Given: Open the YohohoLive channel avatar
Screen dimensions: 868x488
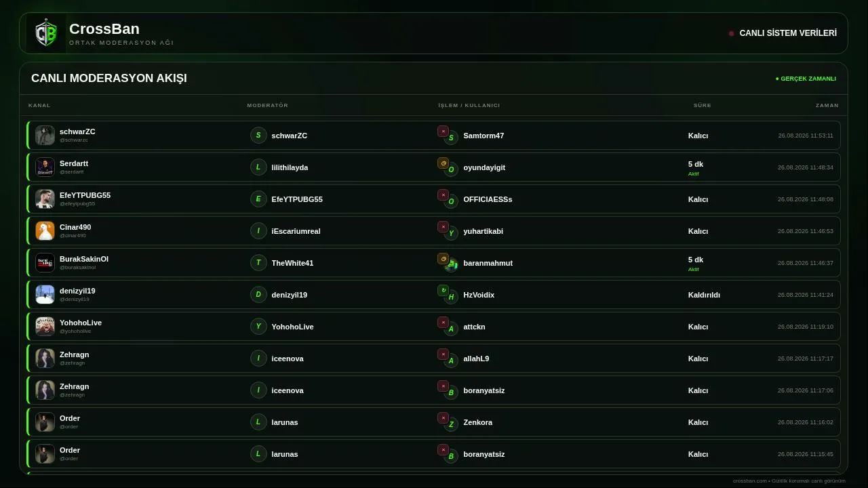Looking at the screenshot, I should tap(45, 327).
